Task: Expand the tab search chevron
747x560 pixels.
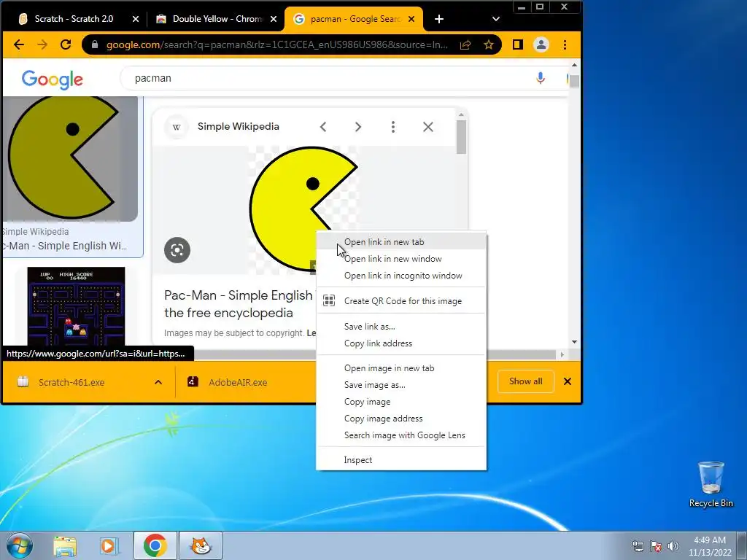Action: (496, 19)
